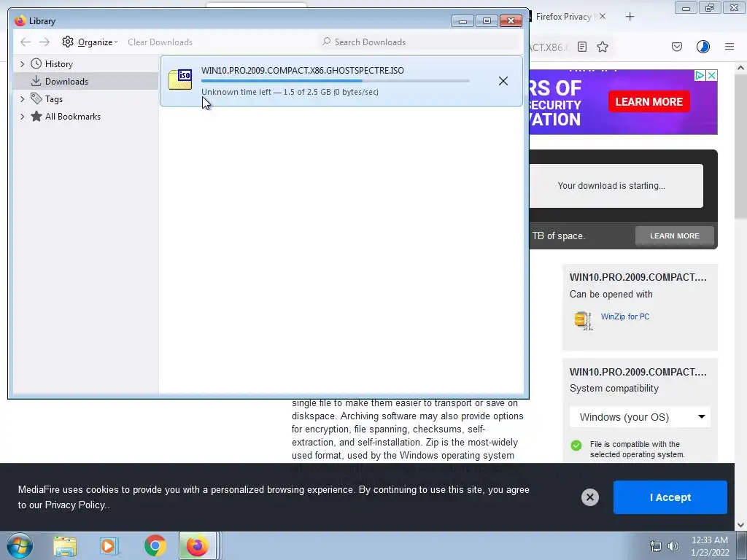747x560 pixels.
Task: Expand the Tags tree node
Action: [22, 99]
